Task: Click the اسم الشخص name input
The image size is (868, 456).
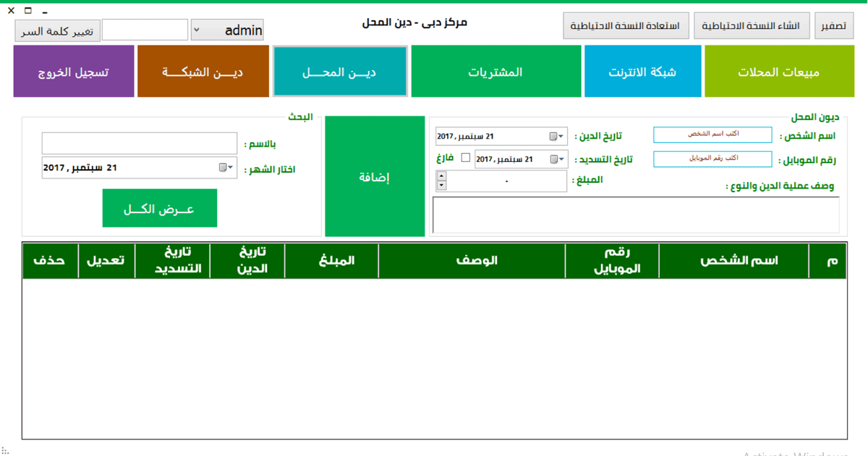Action: pos(712,134)
